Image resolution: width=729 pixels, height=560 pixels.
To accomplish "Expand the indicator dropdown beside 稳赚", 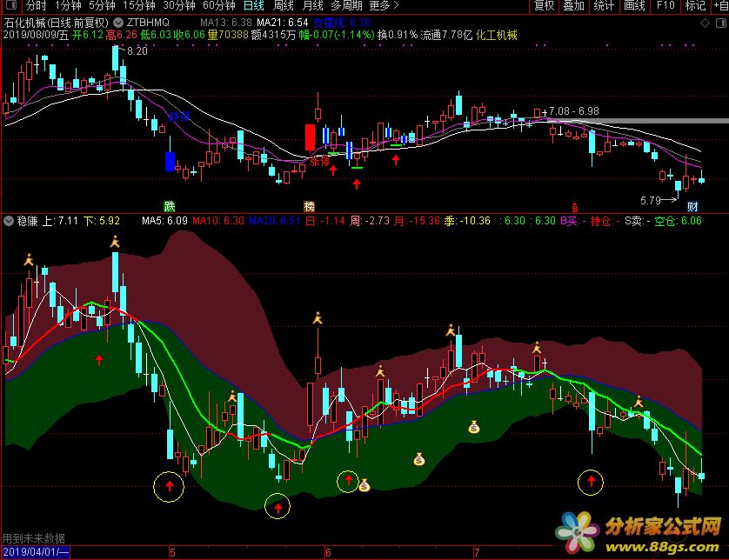I will (9, 221).
